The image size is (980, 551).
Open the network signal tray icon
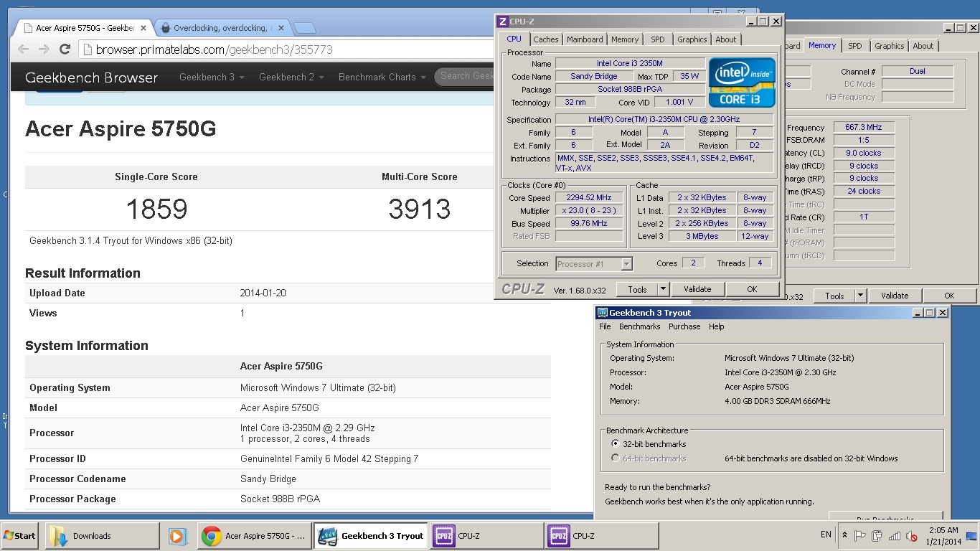[x=895, y=536]
